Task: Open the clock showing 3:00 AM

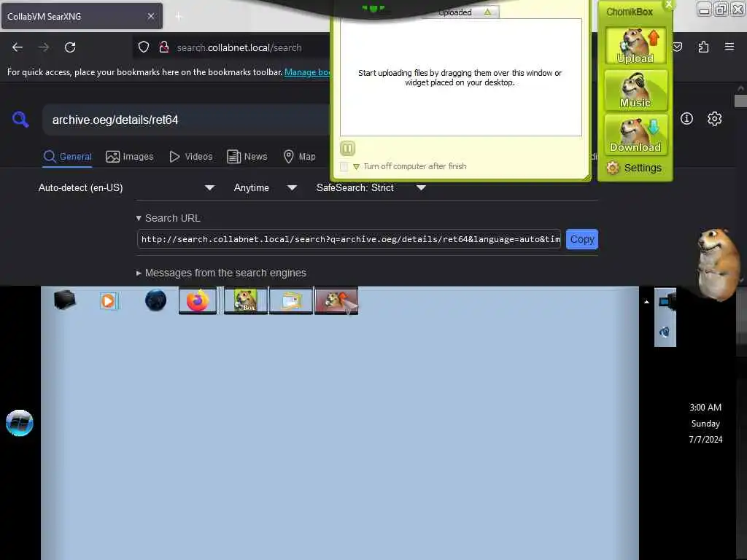Action: [x=705, y=408]
